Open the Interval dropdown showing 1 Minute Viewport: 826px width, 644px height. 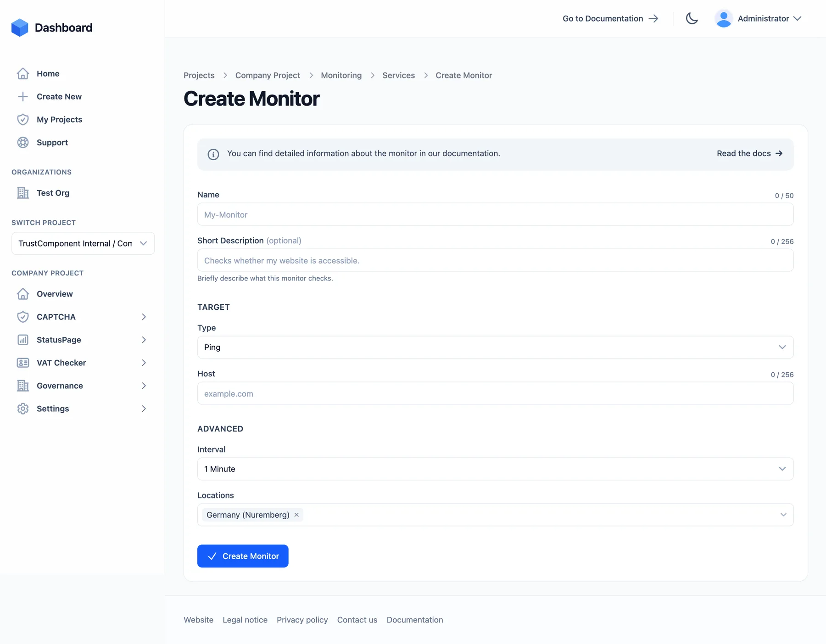(x=495, y=469)
